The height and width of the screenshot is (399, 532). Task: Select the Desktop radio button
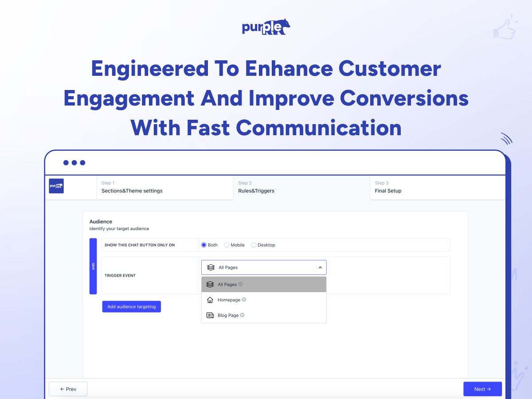click(254, 245)
